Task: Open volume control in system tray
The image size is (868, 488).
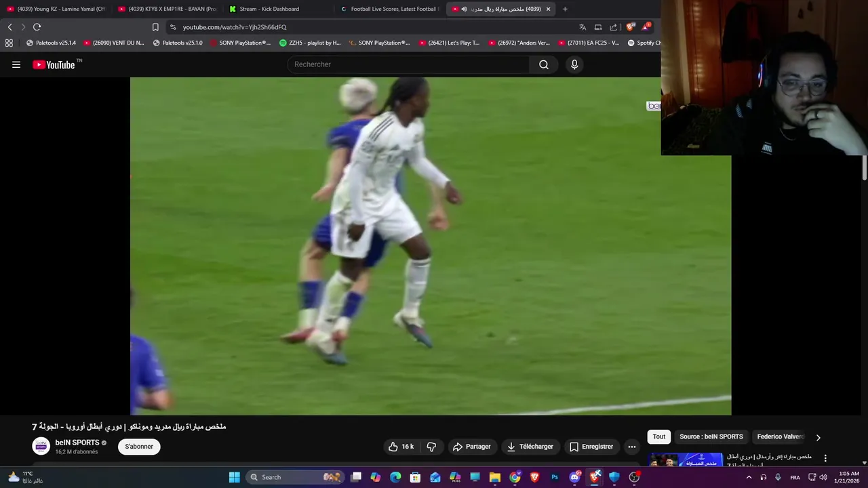Action: (823, 477)
